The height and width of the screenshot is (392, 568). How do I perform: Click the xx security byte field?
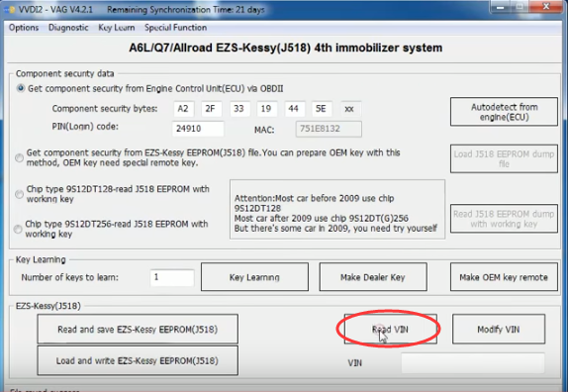coord(349,109)
